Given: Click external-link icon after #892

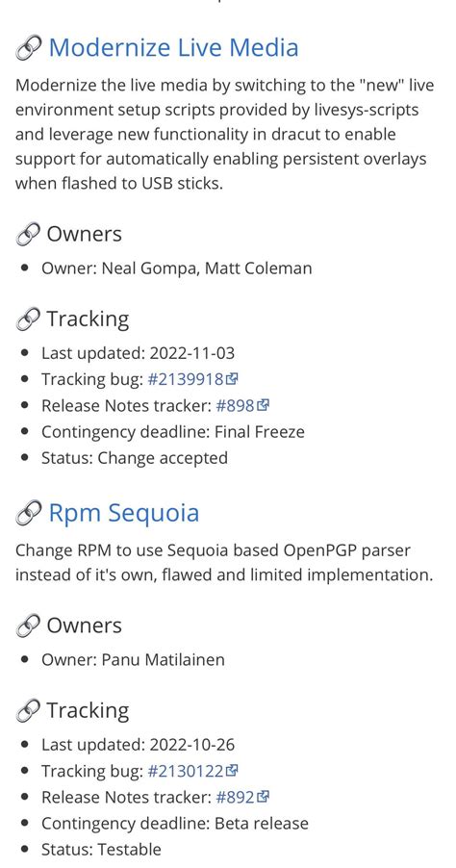Looking at the screenshot, I should [264, 797].
